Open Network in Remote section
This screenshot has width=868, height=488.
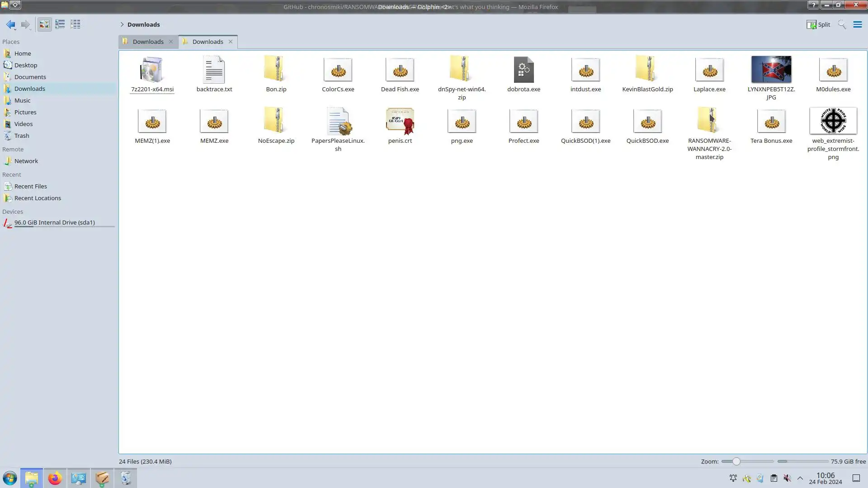26,161
